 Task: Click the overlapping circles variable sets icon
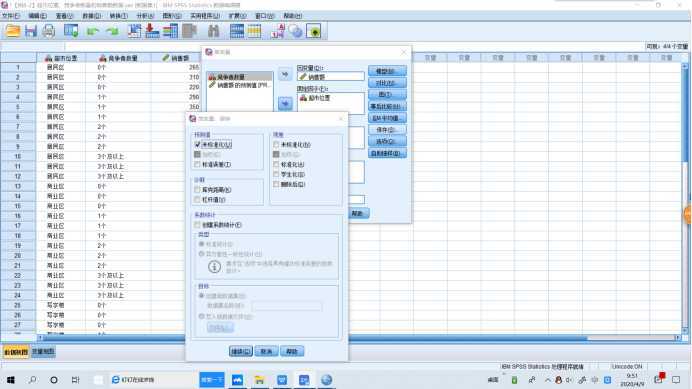coord(295,31)
